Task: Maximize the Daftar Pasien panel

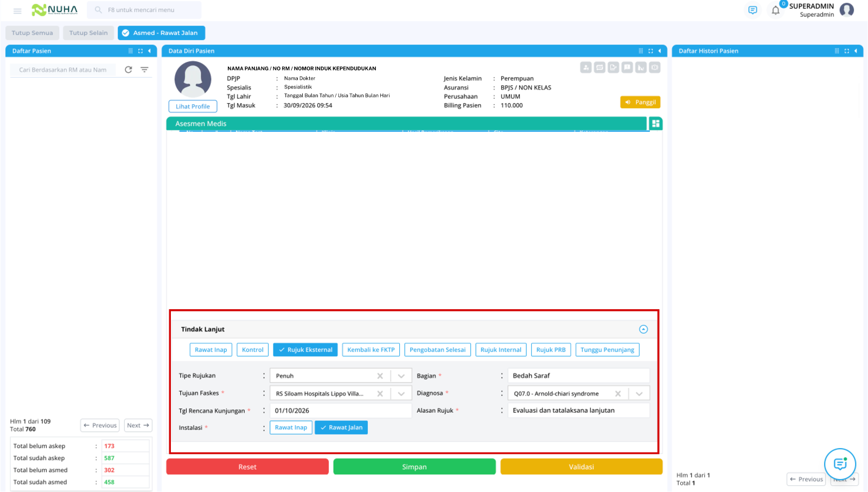Action: pos(141,51)
